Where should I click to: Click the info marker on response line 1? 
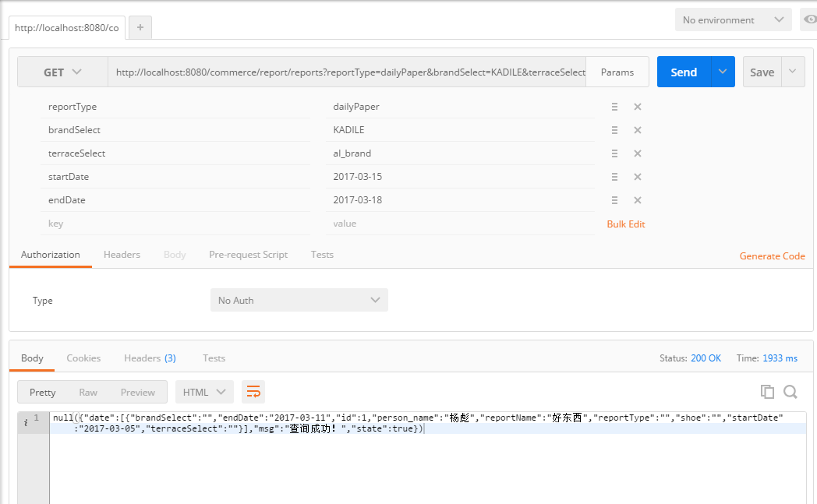(26, 423)
